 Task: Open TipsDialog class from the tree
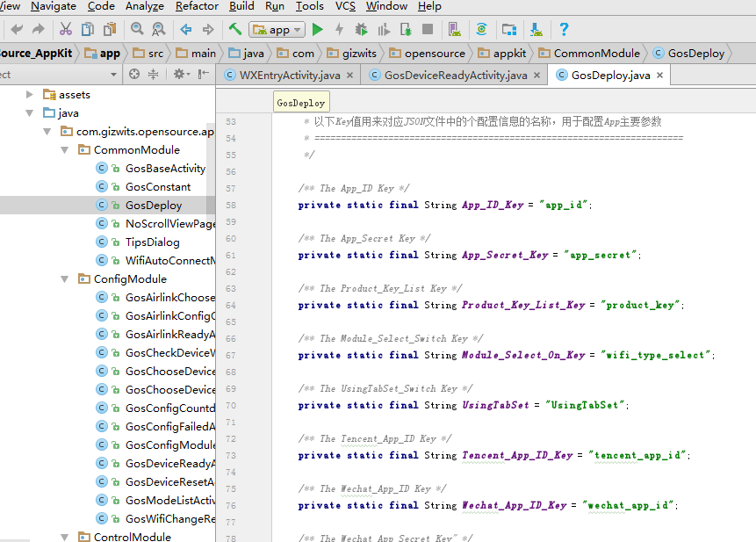click(152, 242)
